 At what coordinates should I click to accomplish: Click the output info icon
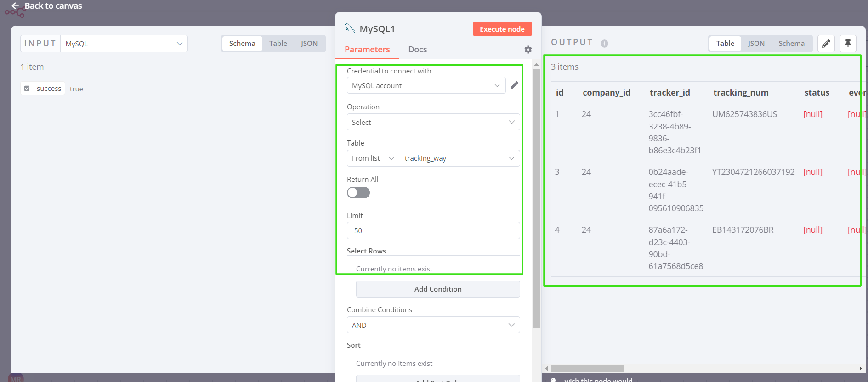pyautogui.click(x=604, y=44)
